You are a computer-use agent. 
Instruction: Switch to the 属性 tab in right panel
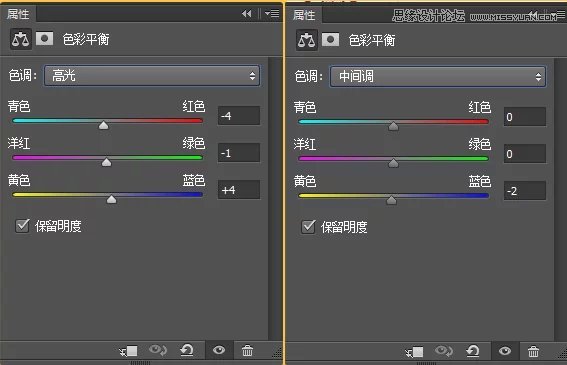[304, 15]
